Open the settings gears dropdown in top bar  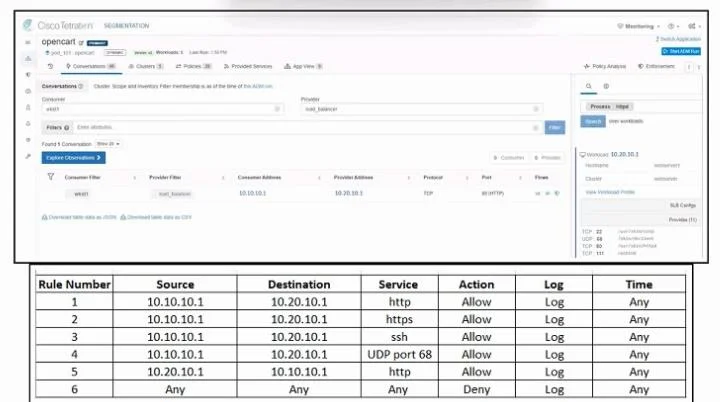694,26
